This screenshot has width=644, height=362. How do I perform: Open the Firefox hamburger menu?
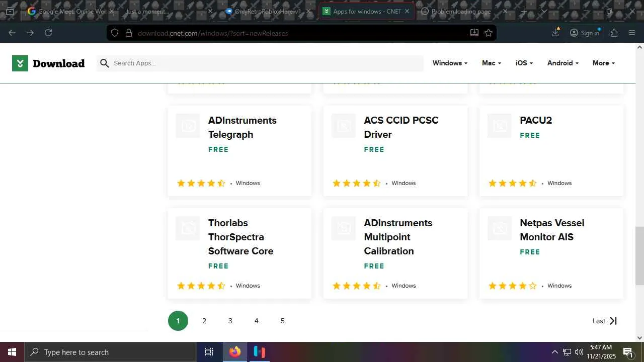[x=632, y=33]
